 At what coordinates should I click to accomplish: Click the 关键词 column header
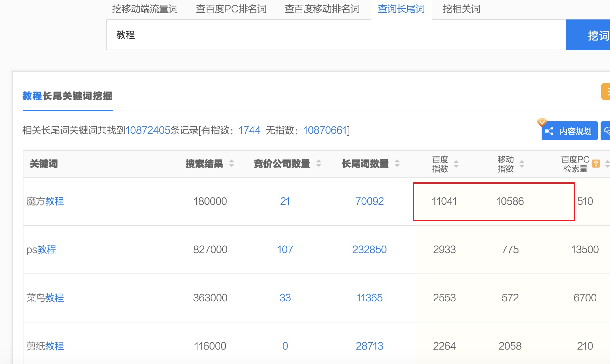point(44,164)
